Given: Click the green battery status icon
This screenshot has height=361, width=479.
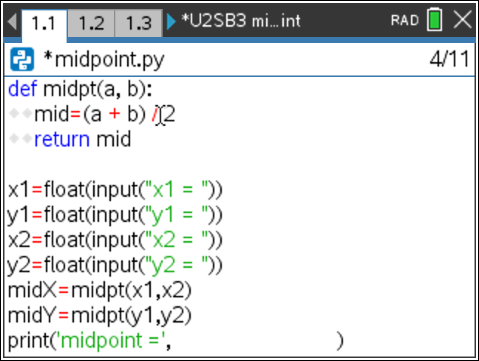Looking at the screenshot, I should [x=435, y=20].
